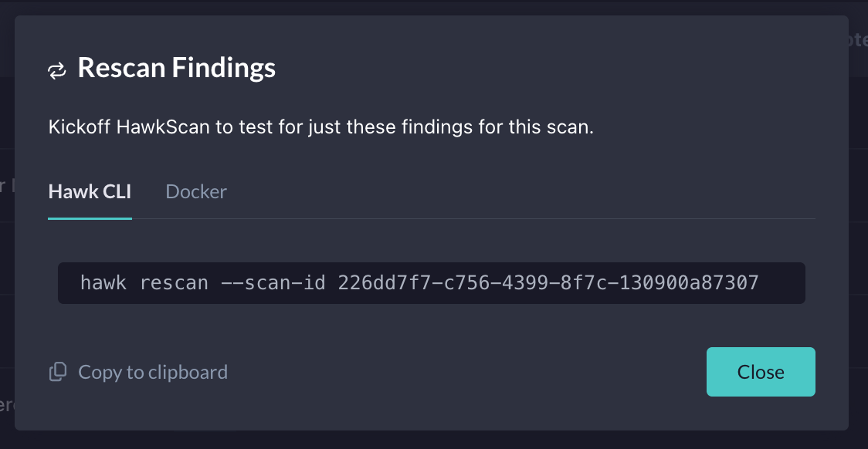Click the dark backdrop below the dialog
The height and width of the screenshot is (449, 868).
coord(434,441)
